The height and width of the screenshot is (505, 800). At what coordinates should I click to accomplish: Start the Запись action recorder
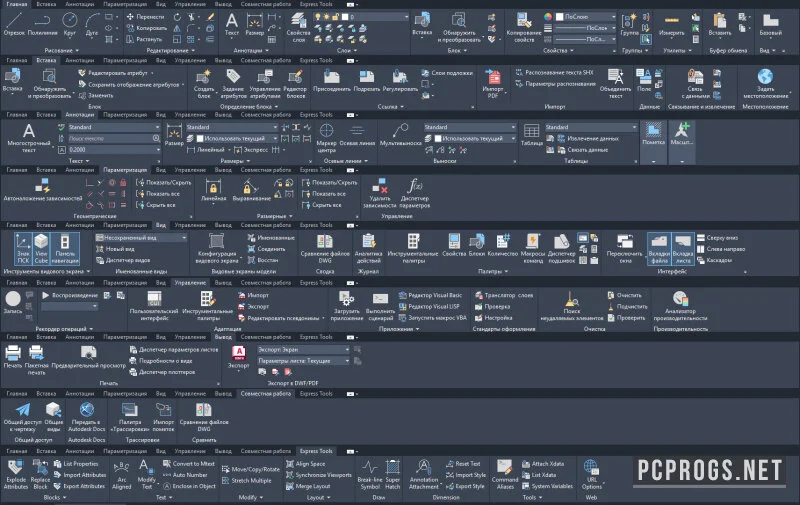(x=13, y=302)
